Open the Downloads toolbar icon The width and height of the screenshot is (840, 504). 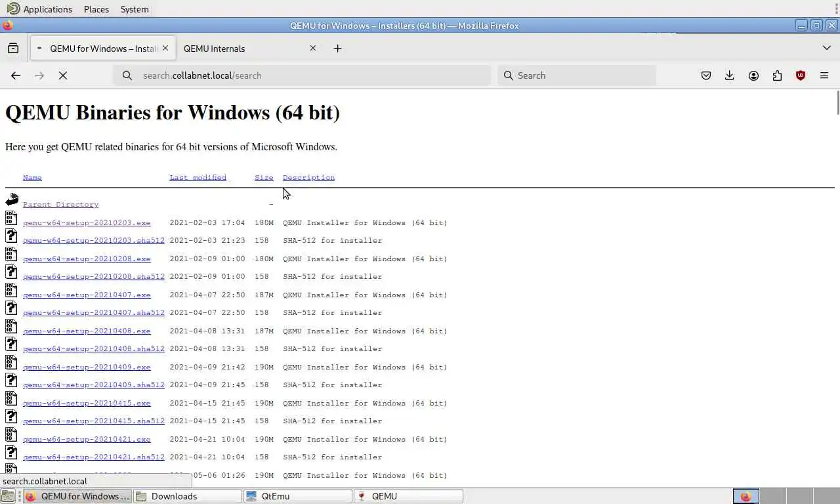click(730, 75)
